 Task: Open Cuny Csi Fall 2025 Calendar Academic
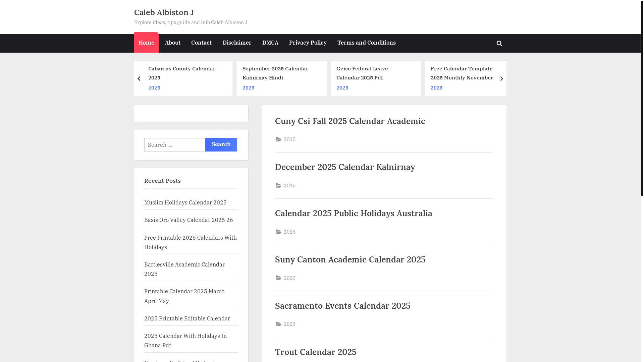coord(350,121)
